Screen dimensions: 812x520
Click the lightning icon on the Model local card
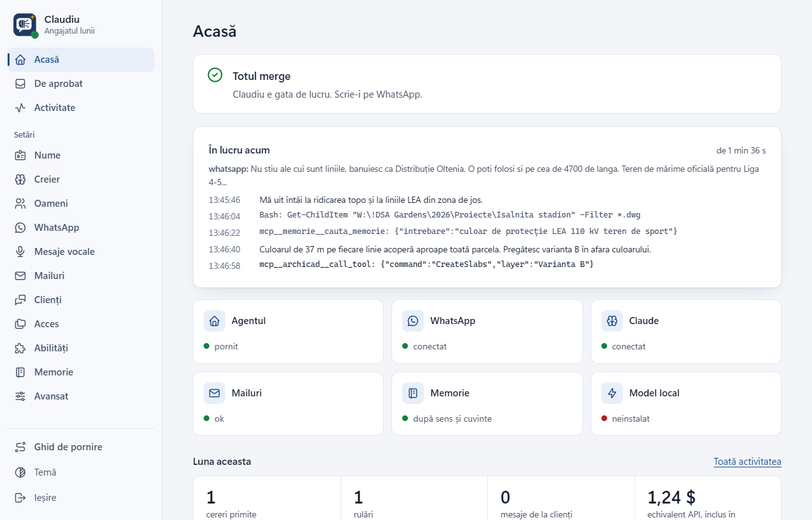tap(612, 393)
